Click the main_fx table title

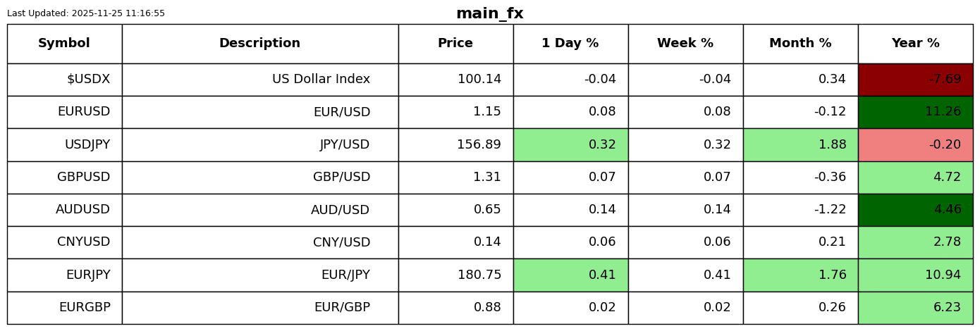click(x=490, y=14)
